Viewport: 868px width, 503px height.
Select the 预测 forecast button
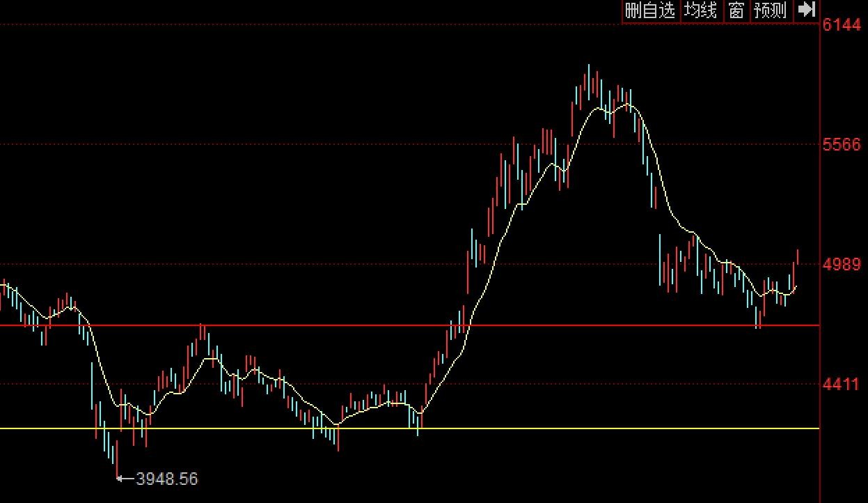771,10
